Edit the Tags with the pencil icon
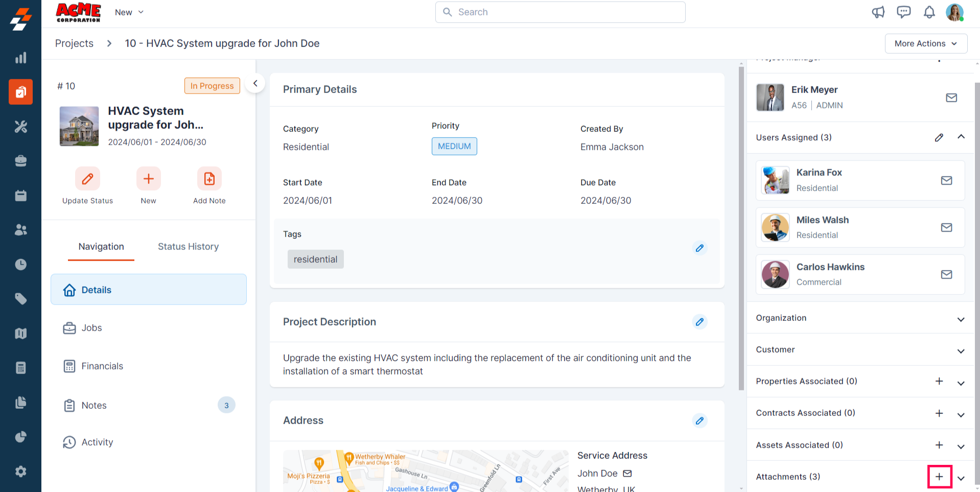 point(699,248)
